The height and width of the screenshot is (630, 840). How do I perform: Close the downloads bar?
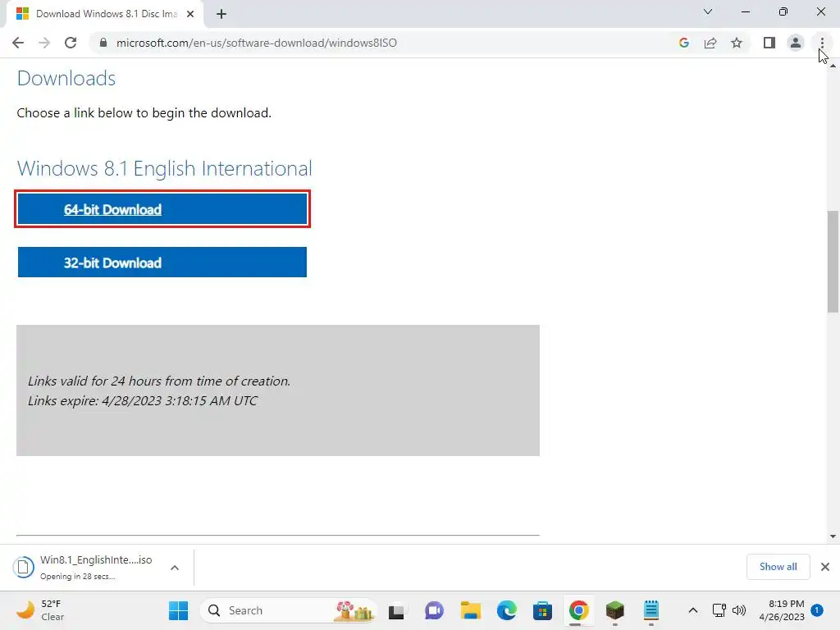click(x=825, y=567)
